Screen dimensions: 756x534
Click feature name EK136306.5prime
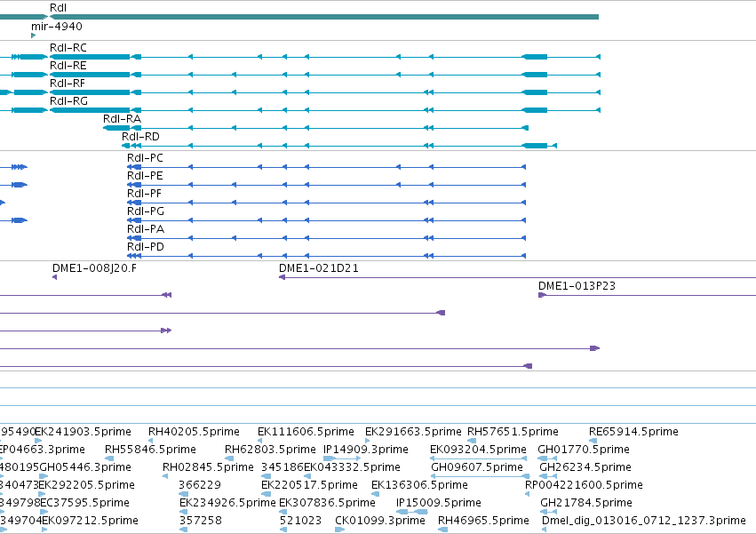pyautogui.click(x=419, y=485)
